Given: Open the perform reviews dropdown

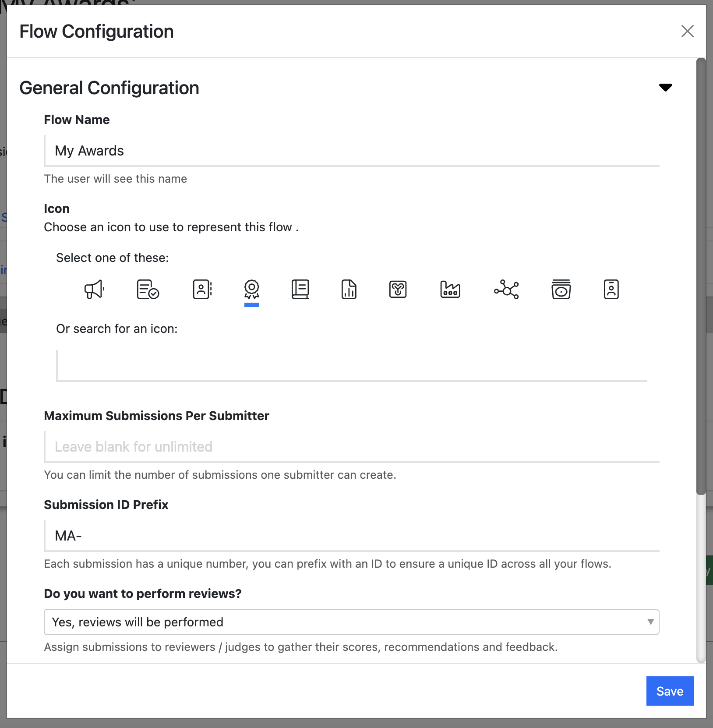Looking at the screenshot, I should click(352, 622).
